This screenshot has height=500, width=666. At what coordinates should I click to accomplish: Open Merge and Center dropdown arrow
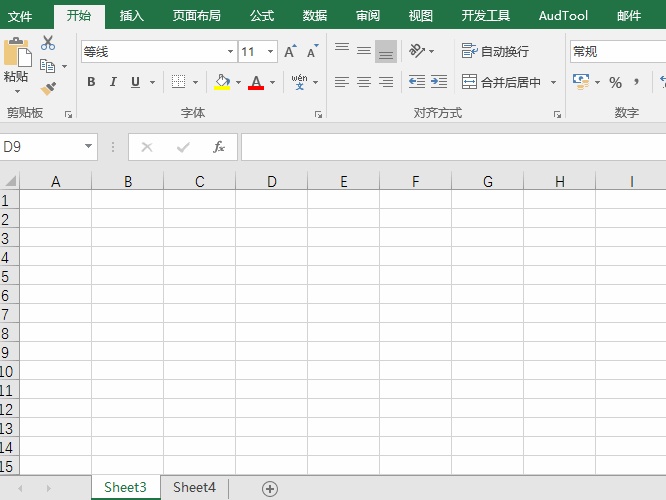(553, 82)
